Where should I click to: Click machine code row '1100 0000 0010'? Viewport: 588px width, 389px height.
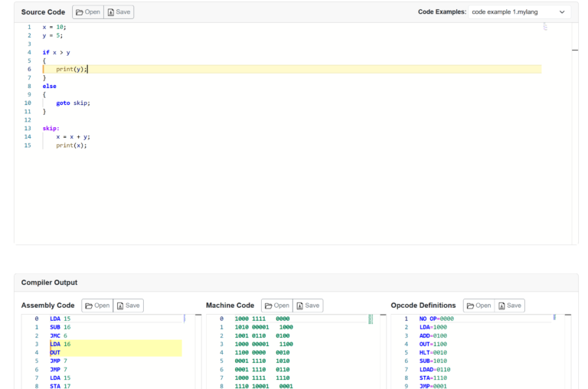coord(262,352)
